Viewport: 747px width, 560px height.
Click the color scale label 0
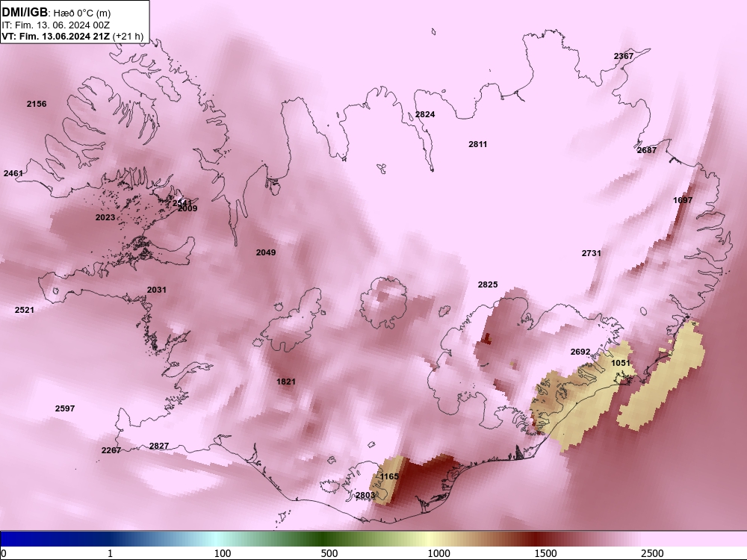point(4,553)
